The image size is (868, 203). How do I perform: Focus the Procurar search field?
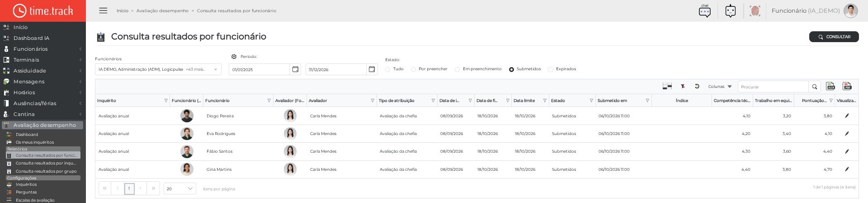[x=773, y=87]
